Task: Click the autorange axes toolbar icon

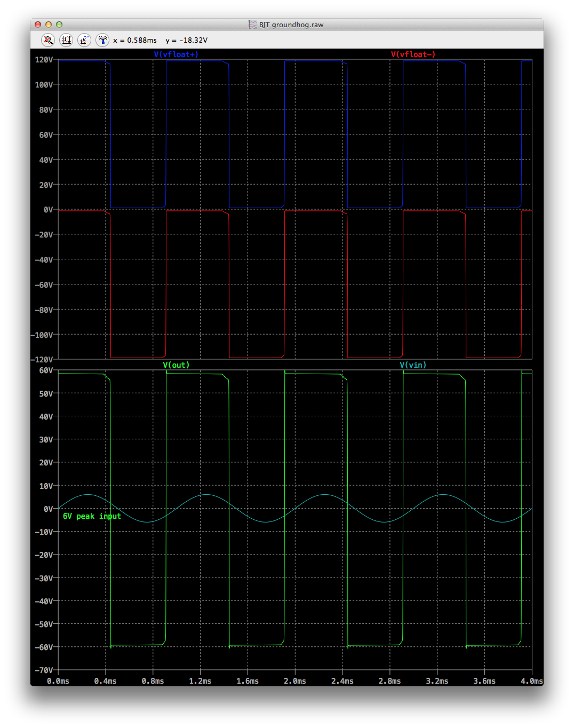Action: click(x=66, y=40)
